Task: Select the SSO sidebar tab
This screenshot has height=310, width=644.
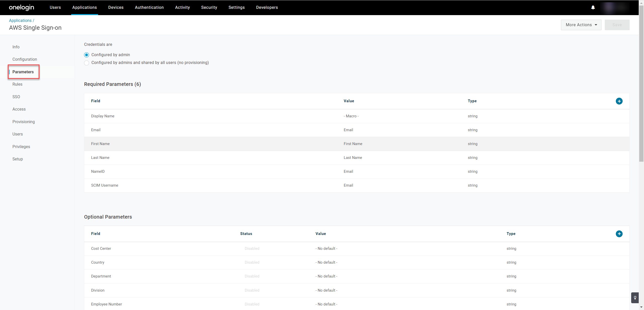Action: pyautogui.click(x=16, y=97)
